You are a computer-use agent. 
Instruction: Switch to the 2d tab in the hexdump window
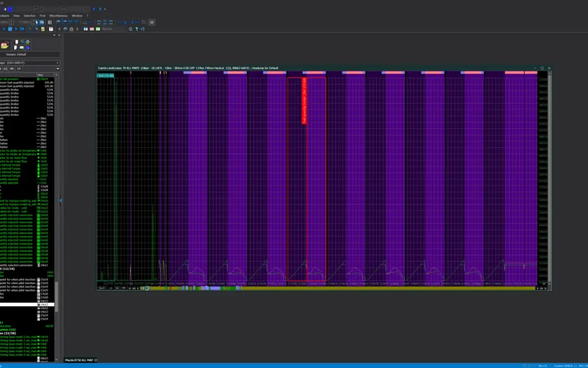tap(111, 288)
